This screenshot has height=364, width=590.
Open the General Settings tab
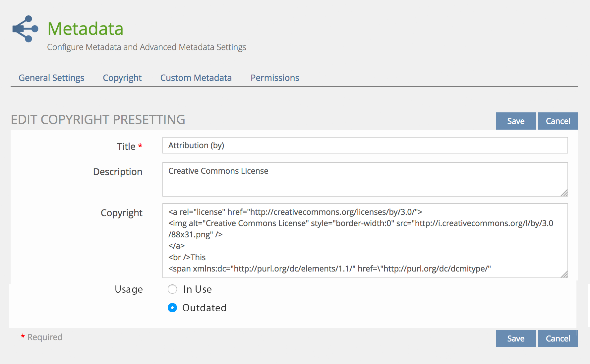51,78
